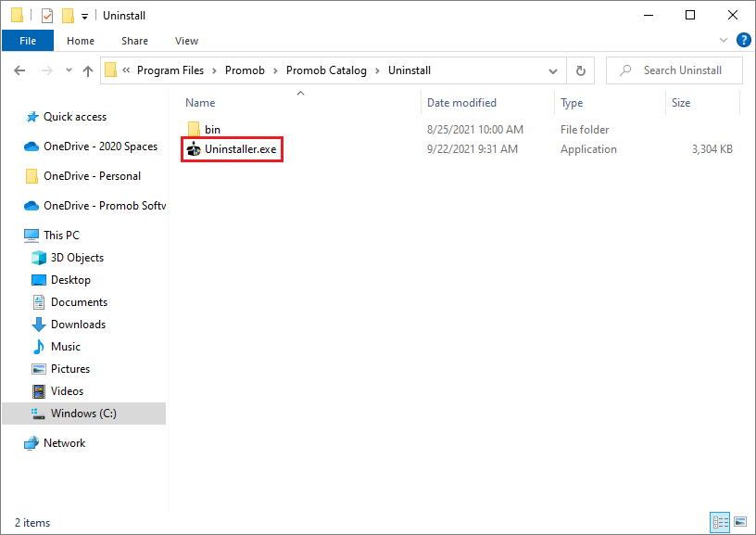Refresh the Uninstall folder view
The image size is (756, 535).
point(581,70)
